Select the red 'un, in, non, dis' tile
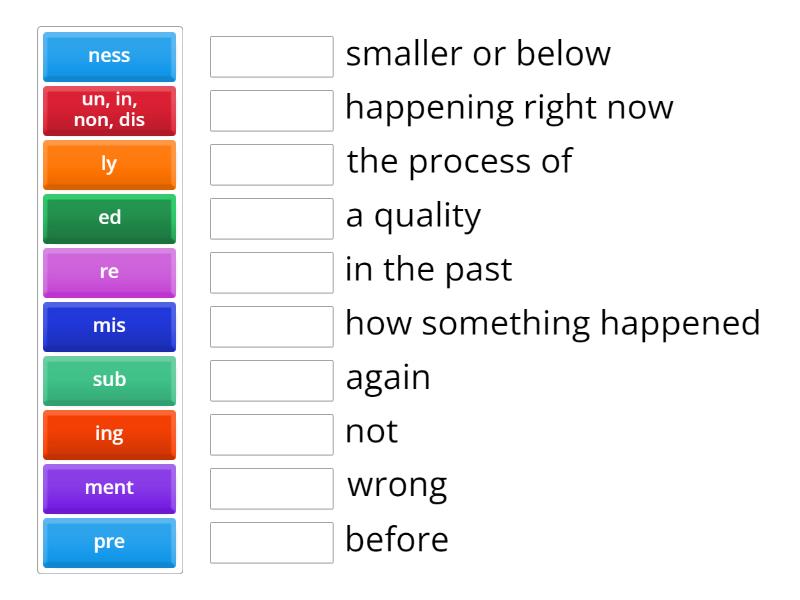Viewport: 800px width, 600px height. (x=110, y=110)
